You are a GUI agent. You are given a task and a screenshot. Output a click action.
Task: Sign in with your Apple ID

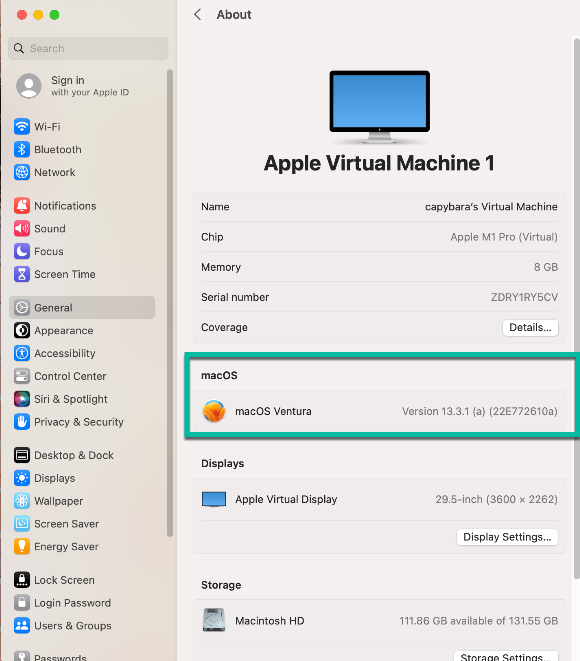pyautogui.click(x=90, y=86)
